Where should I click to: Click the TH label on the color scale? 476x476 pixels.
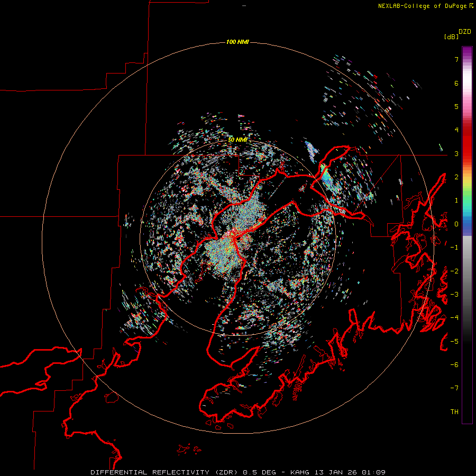pyautogui.click(x=454, y=412)
